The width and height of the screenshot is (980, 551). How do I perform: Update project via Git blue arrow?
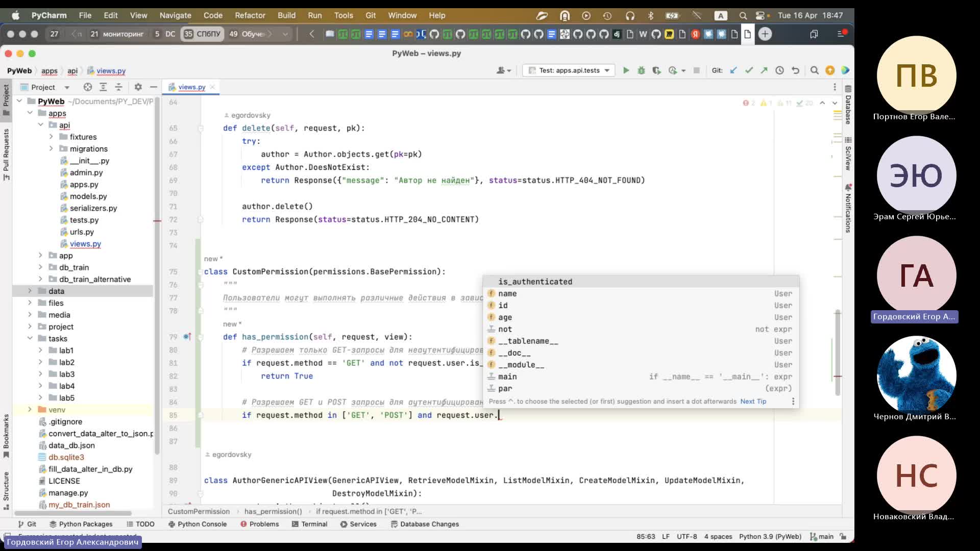click(733, 70)
